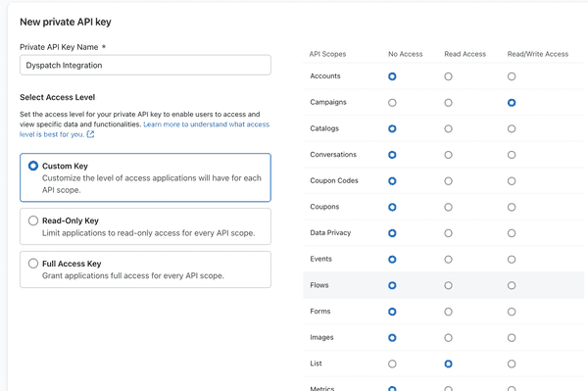Set Coupons row to Read/Write Access
Screen dimensions: 588x391
tap(512, 208)
